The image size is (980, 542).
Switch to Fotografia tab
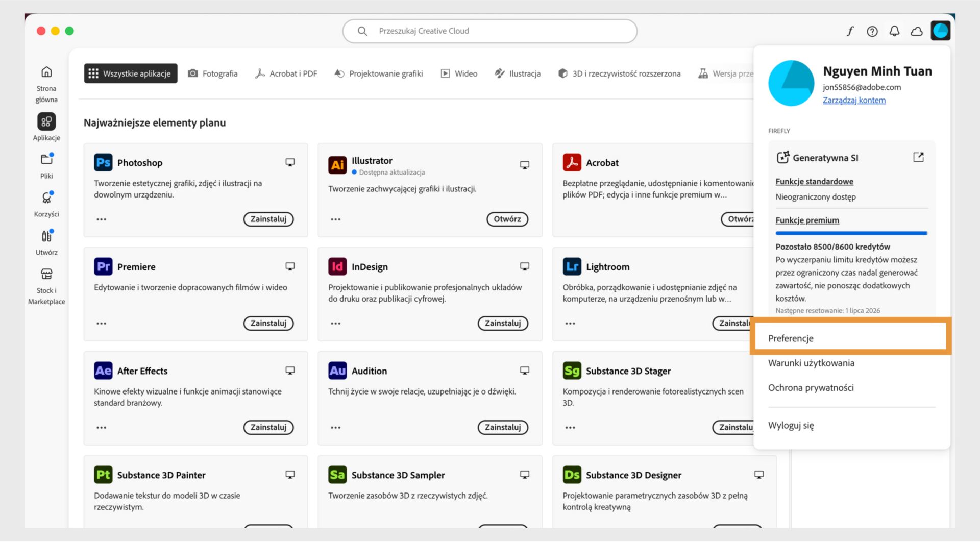(213, 73)
